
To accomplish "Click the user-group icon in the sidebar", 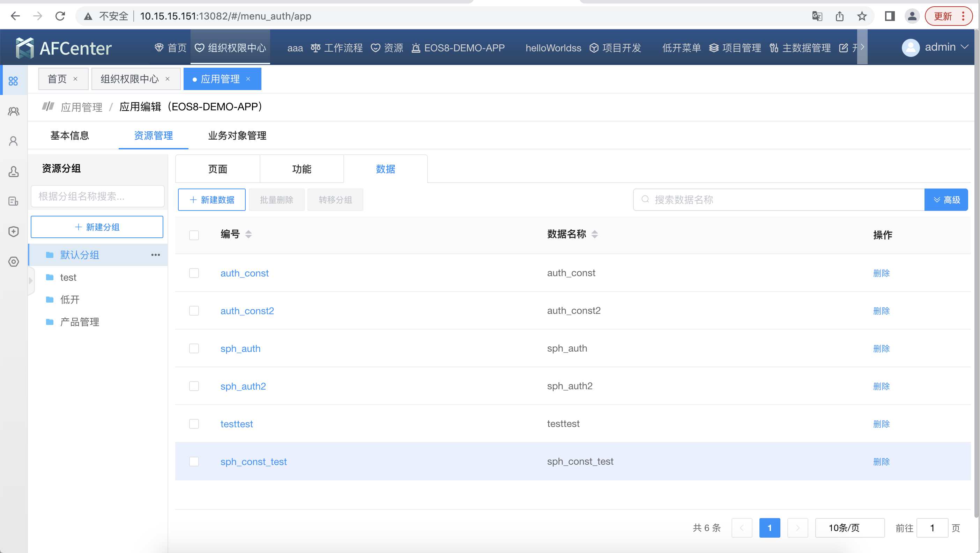I will (x=13, y=111).
